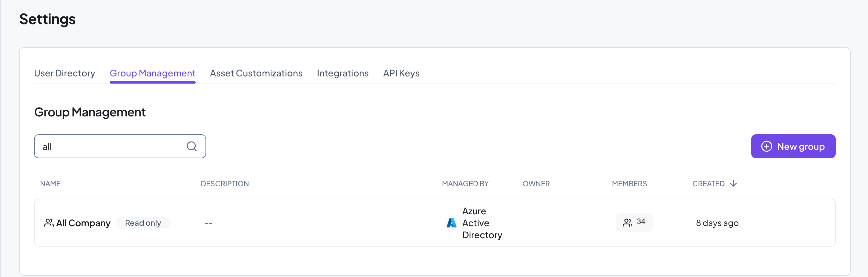The image size is (868, 277).
Task: Click the search magnifier icon
Action: point(191,146)
